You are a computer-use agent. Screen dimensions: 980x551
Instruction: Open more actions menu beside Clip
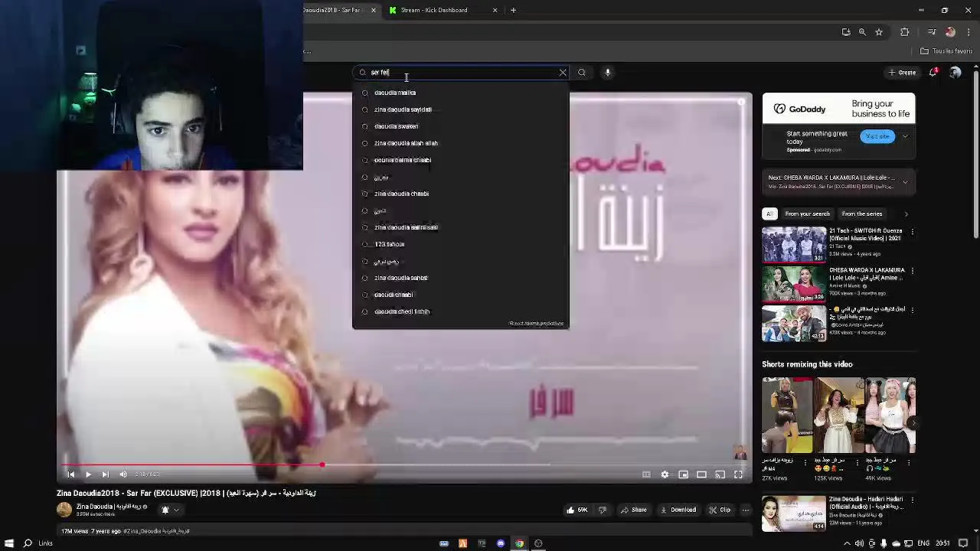[x=746, y=510]
